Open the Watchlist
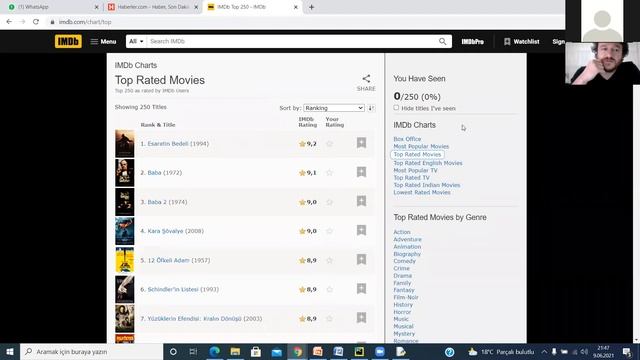The width and height of the screenshot is (640, 360). [x=521, y=42]
